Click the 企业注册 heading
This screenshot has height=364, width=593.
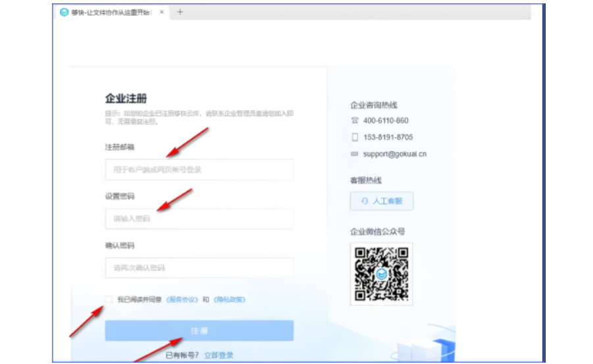pyautogui.click(x=126, y=99)
